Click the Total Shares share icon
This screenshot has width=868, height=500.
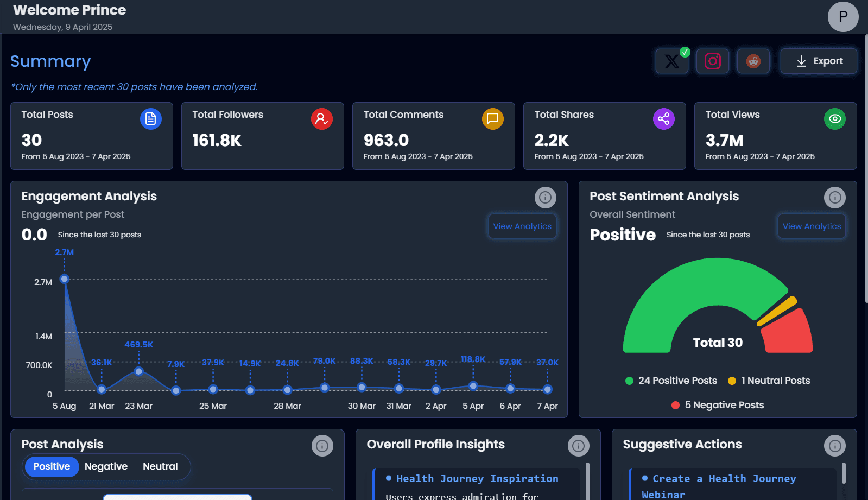tap(663, 119)
